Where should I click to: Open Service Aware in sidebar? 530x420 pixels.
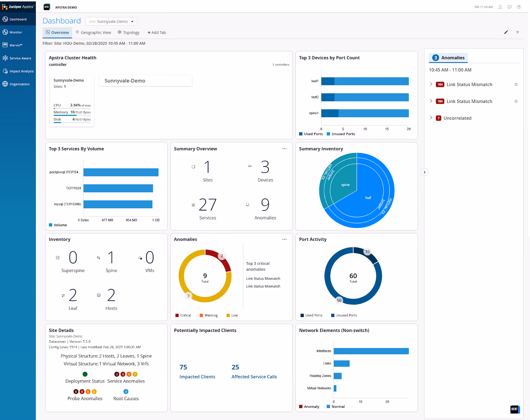coord(18,58)
